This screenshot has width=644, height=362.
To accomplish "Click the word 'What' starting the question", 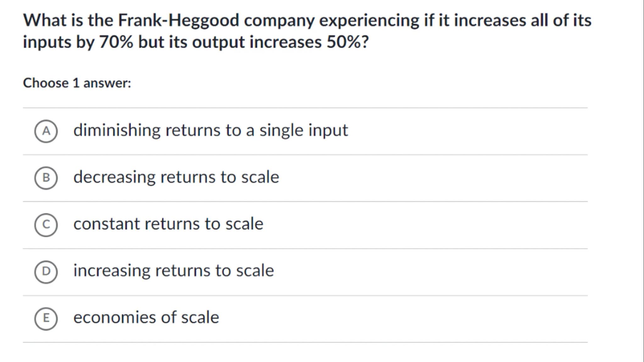I will pos(45,20).
